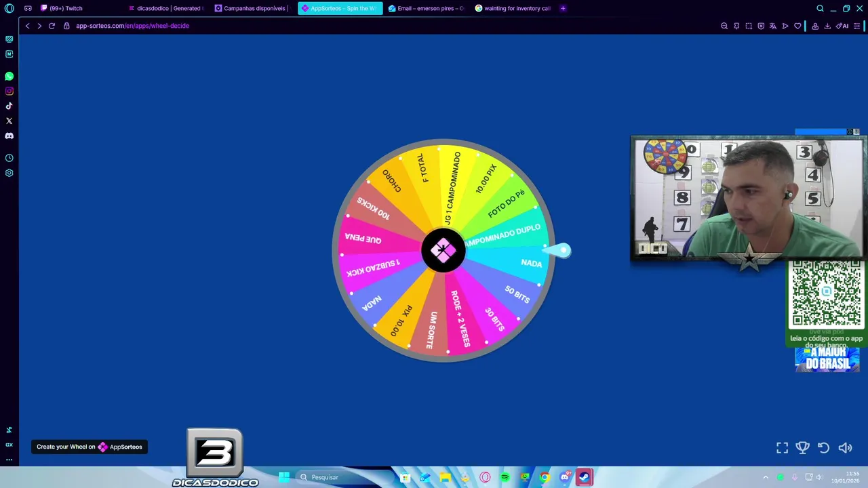Open History clock icon in sidebar
The width and height of the screenshot is (868, 488).
coord(9,158)
